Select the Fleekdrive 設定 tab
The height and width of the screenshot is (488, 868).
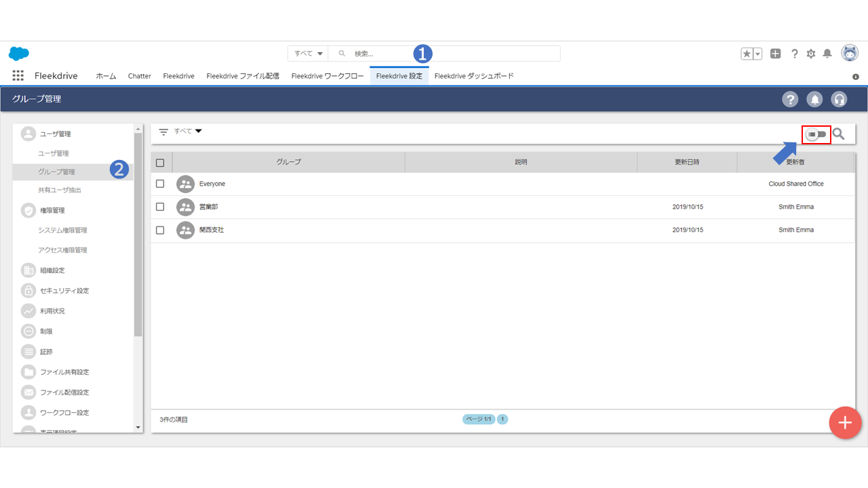pos(399,76)
